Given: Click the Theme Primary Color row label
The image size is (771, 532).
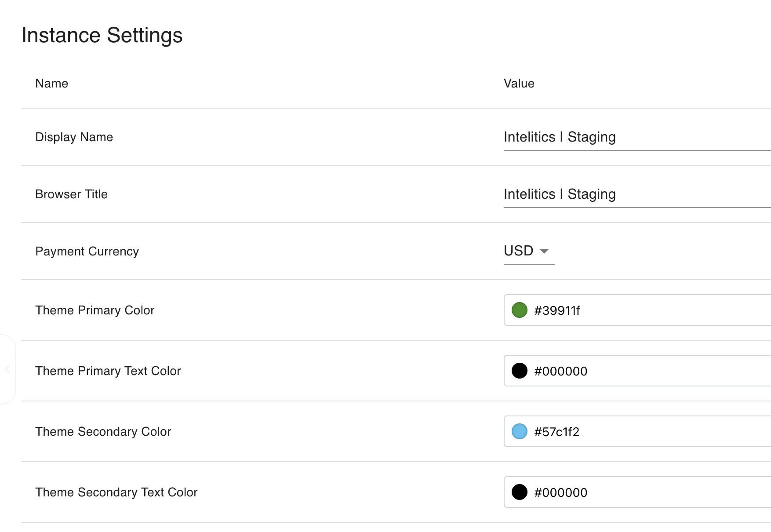Looking at the screenshot, I should click(95, 310).
